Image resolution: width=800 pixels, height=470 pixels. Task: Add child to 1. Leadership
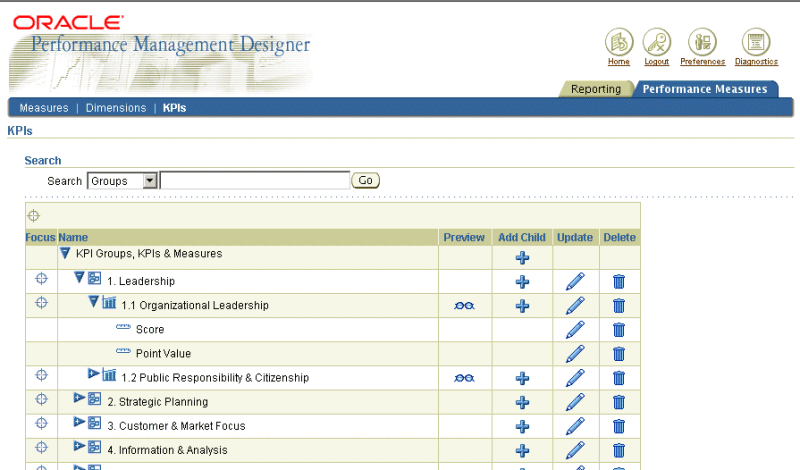[522, 282]
